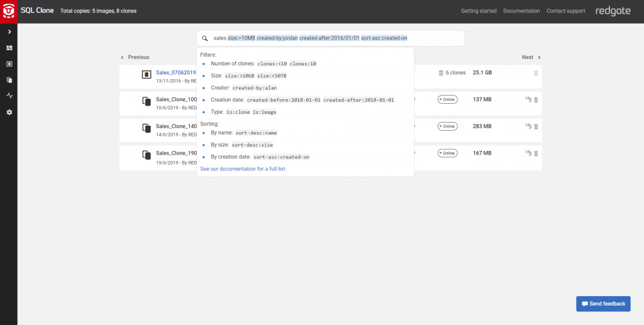Click the Send feedback button
644x325 pixels.
[x=603, y=304]
